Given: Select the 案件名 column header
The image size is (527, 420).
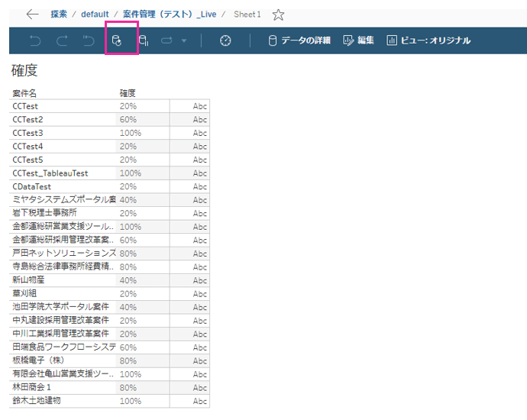Looking at the screenshot, I should pos(24,93).
